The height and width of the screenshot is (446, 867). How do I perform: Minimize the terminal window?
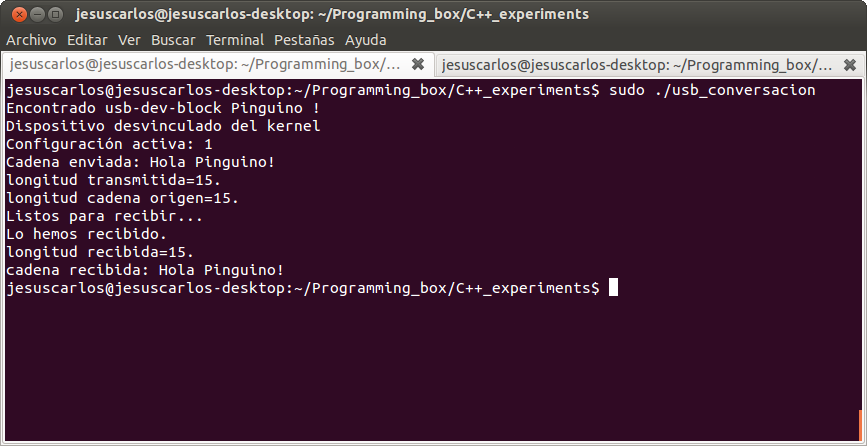pyautogui.click(x=35, y=15)
